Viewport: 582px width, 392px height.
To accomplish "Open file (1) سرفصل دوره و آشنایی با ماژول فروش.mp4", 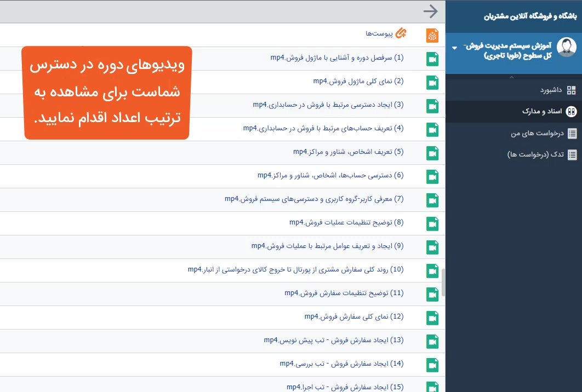I will pos(337,57).
